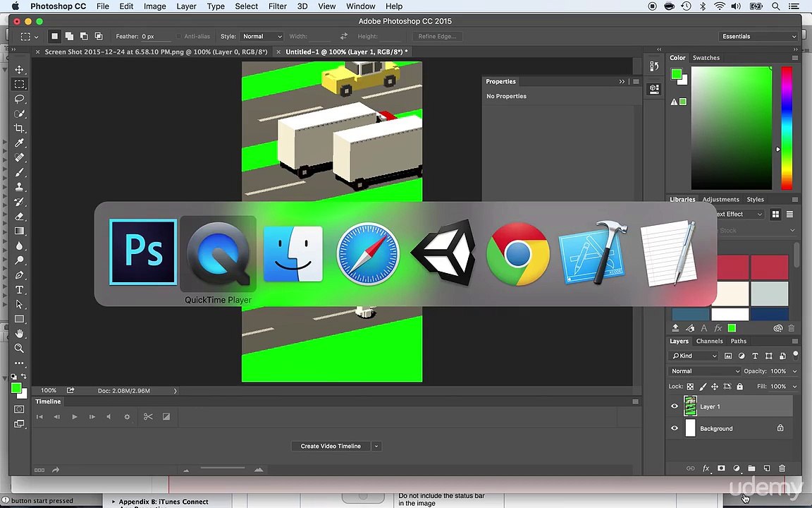Click the green color picker field
The width and height of the screenshot is (812, 508).
pos(731,128)
